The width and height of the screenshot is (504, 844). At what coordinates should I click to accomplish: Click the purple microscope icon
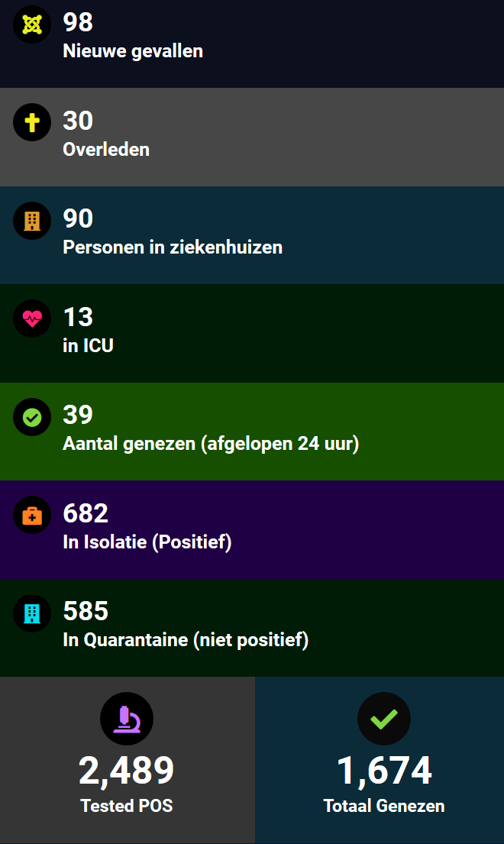127,719
